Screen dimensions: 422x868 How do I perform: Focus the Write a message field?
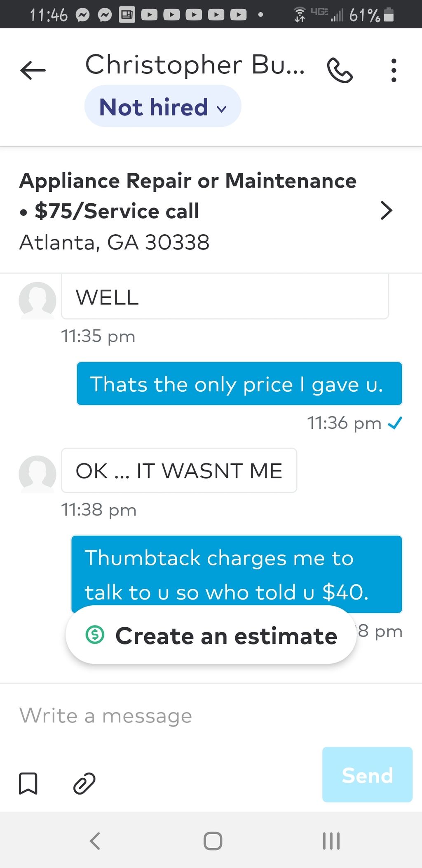tap(211, 716)
